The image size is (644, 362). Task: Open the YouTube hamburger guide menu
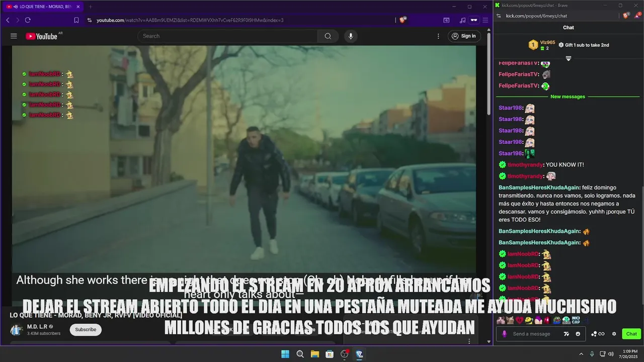(14, 36)
